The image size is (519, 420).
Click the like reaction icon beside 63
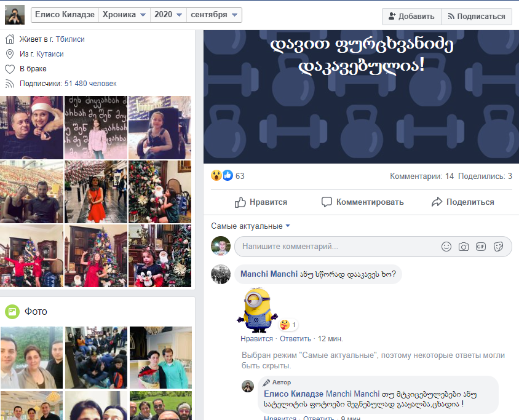228,175
